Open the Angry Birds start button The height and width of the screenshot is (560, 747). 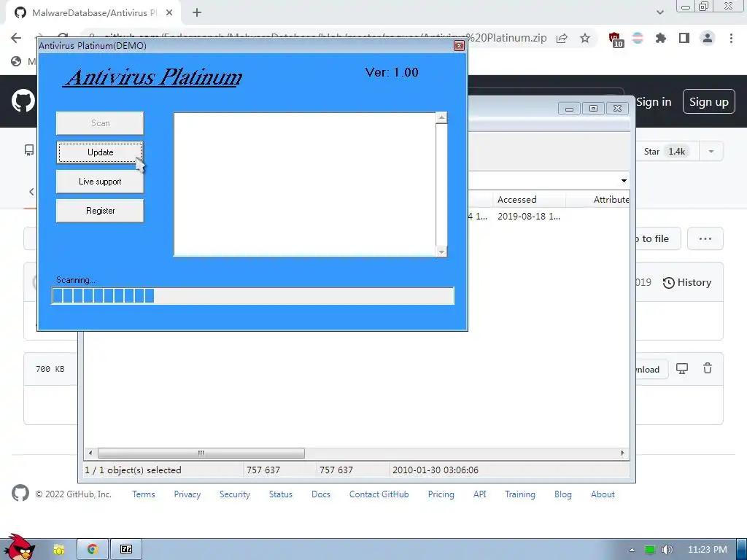(19, 547)
